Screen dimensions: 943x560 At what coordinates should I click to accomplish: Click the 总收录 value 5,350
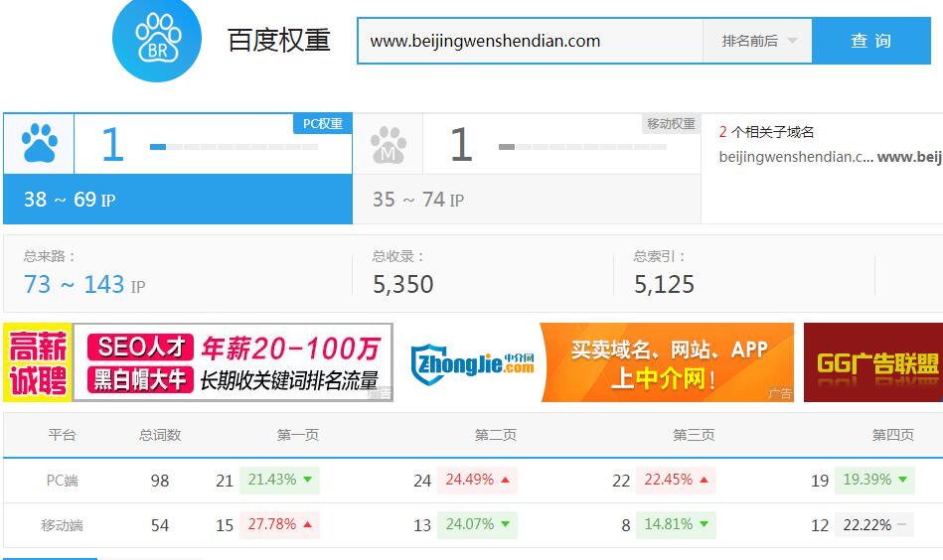point(402,284)
